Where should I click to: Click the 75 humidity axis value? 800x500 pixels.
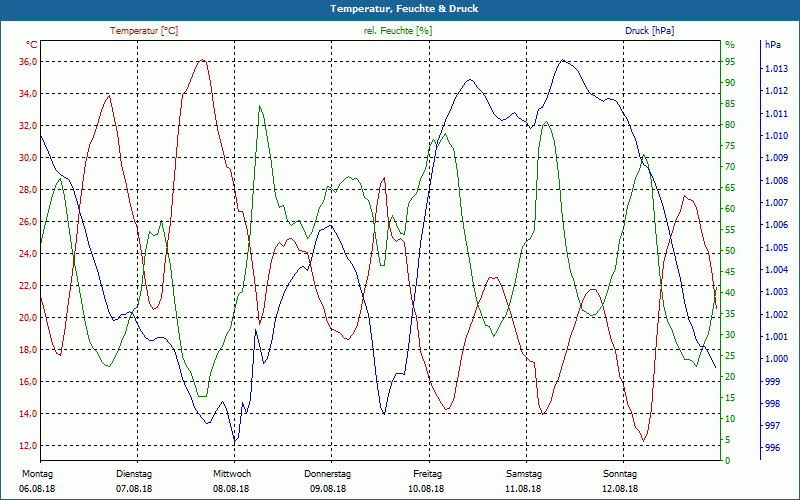[x=730, y=146]
